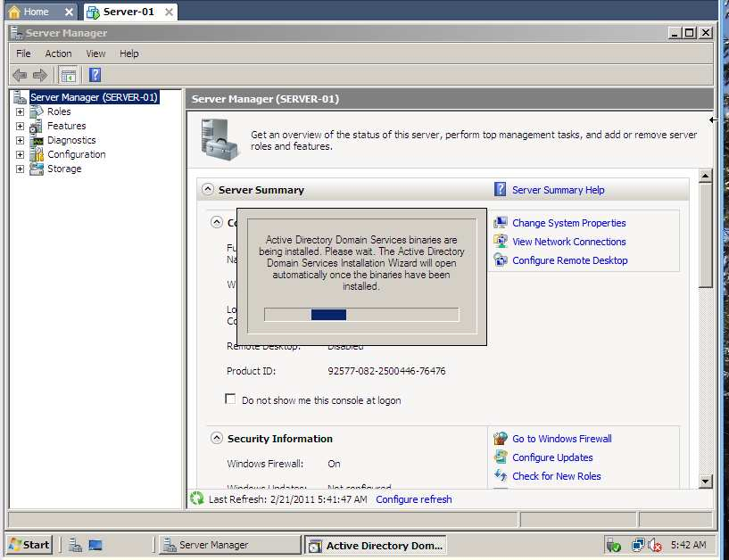Open Change System Properties link
This screenshot has height=560, width=729.
pyautogui.click(x=568, y=223)
